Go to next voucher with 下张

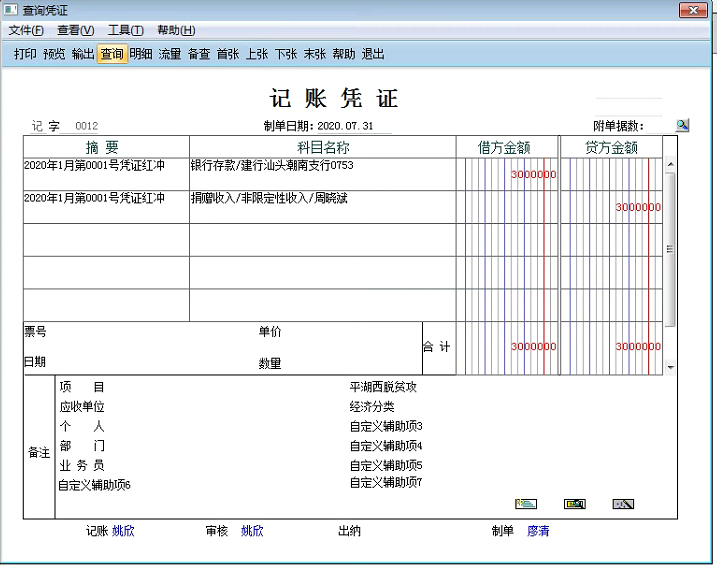[x=286, y=54]
